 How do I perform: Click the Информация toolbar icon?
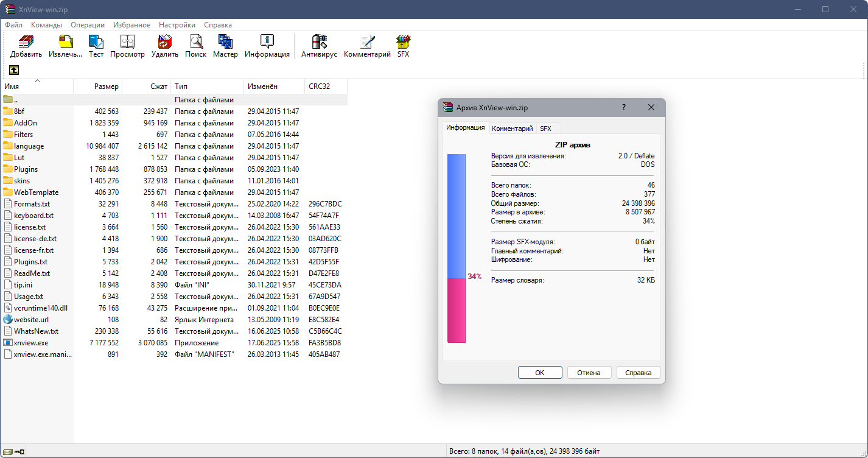267,42
